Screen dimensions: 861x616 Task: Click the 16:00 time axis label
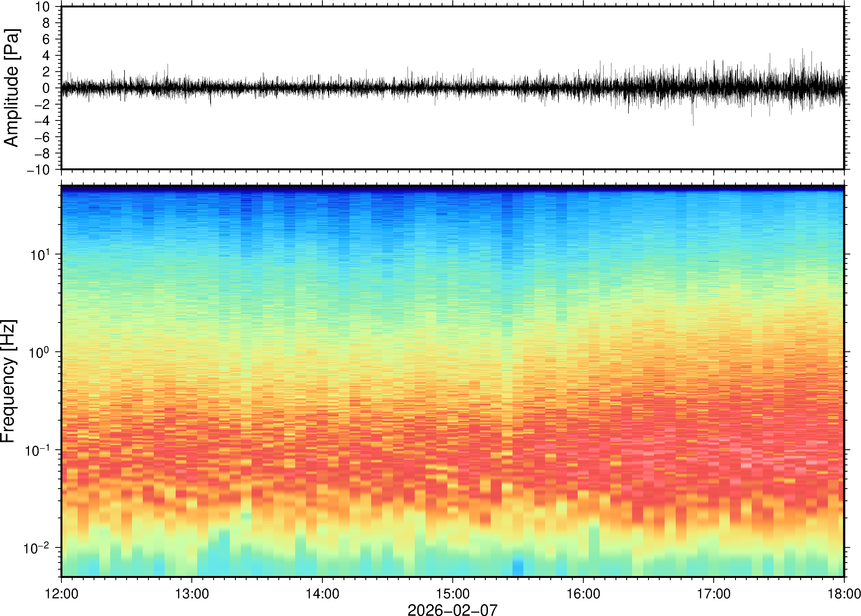coord(583,594)
